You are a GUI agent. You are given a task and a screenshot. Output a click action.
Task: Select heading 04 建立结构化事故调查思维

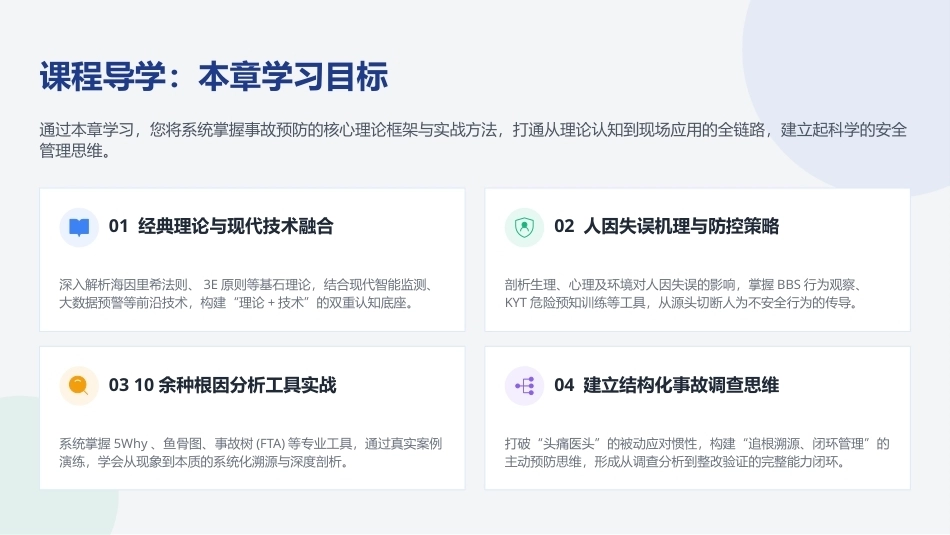click(666, 385)
